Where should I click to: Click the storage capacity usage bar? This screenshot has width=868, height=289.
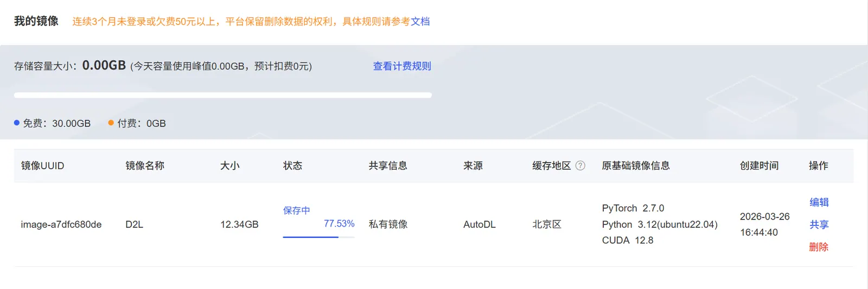point(222,95)
